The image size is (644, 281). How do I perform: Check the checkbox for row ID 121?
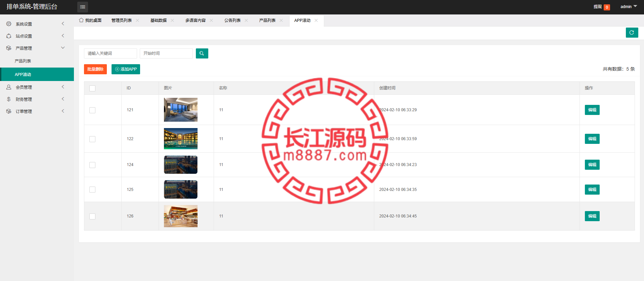click(92, 110)
